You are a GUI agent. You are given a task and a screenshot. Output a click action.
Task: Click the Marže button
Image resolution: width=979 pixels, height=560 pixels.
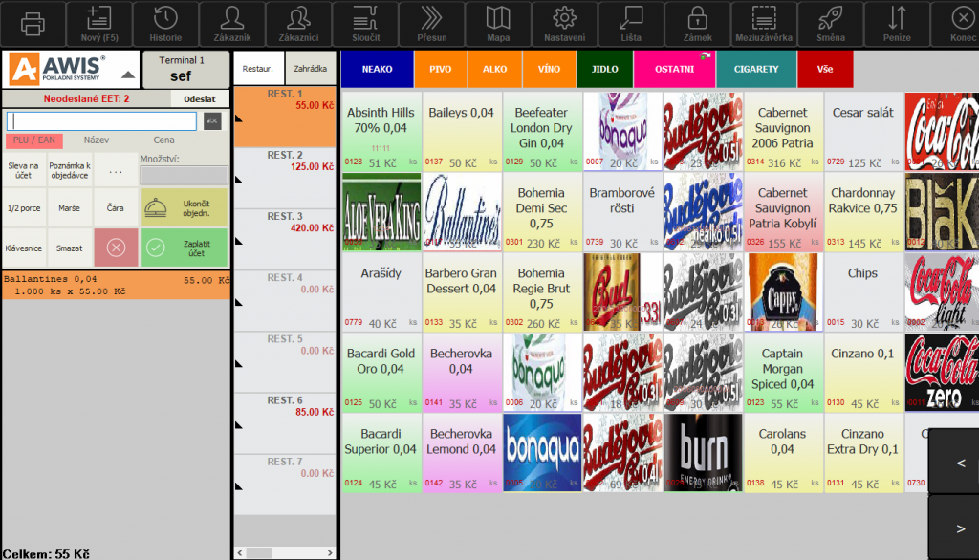(69, 208)
